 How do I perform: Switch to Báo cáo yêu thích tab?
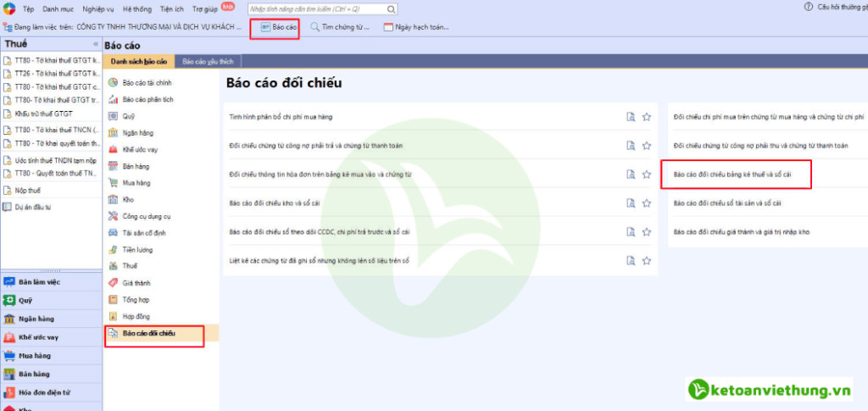pos(209,61)
